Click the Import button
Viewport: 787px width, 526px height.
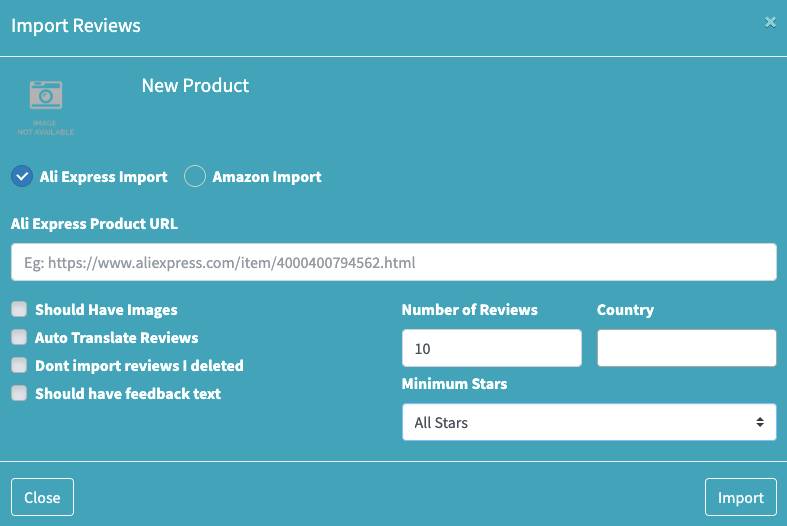click(740, 497)
